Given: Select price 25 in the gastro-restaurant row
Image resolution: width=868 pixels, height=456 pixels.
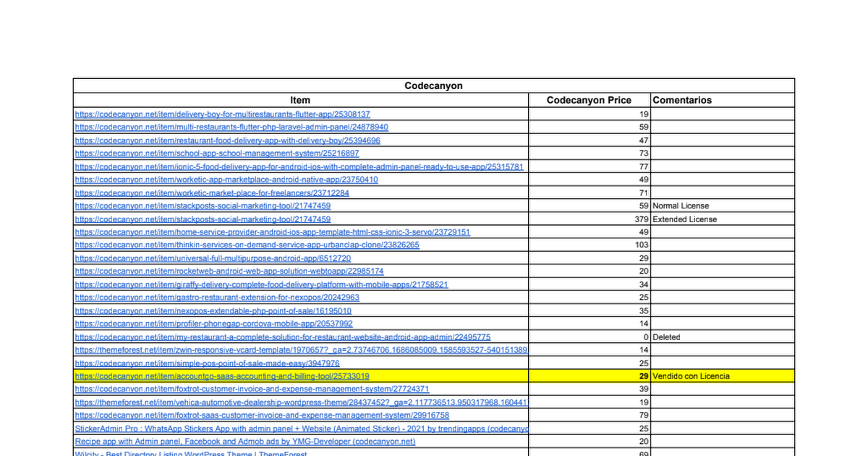Looking at the screenshot, I should tap(589, 297).
